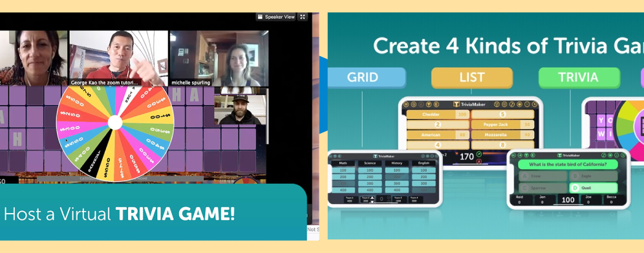Image resolution: width=644 pixels, height=253 pixels.
Task: Click the music icon in quiz game toolbar
Action: click(x=603, y=156)
